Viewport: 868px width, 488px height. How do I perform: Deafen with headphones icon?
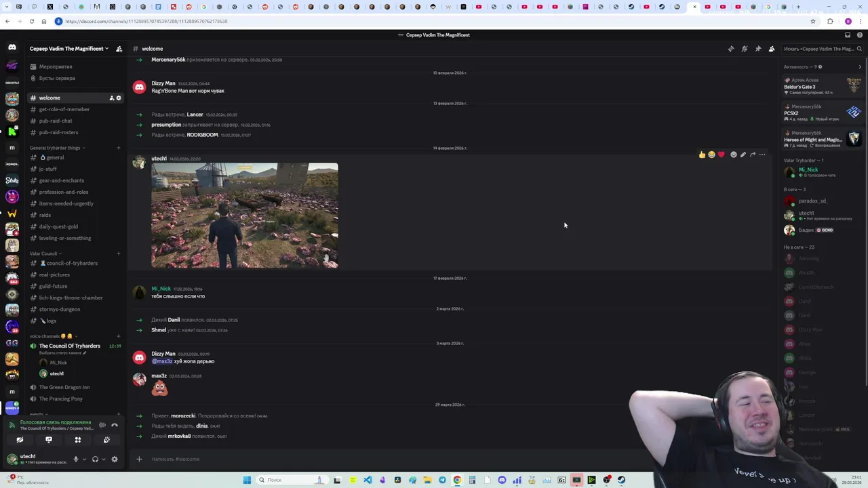95,459
